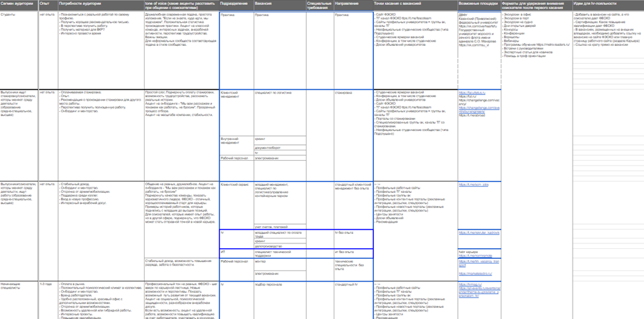This screenshot has height=319, width=644.
Task: Follow the hrmag.ru link
Action: coord(469,284)
